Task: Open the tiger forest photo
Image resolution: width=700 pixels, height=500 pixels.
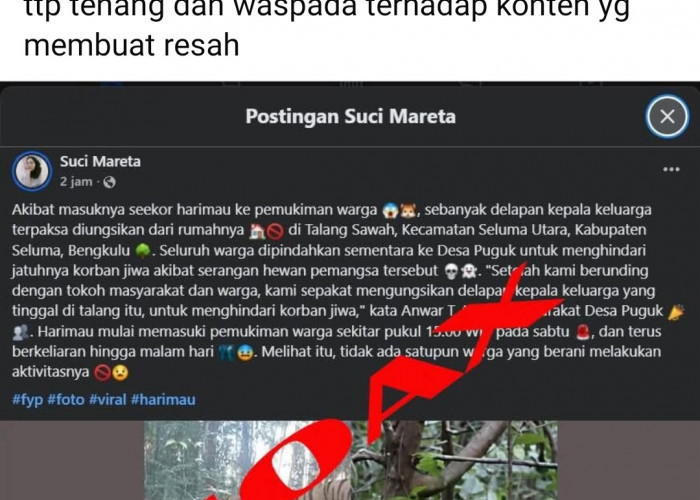Action: [x=350, y=460]
